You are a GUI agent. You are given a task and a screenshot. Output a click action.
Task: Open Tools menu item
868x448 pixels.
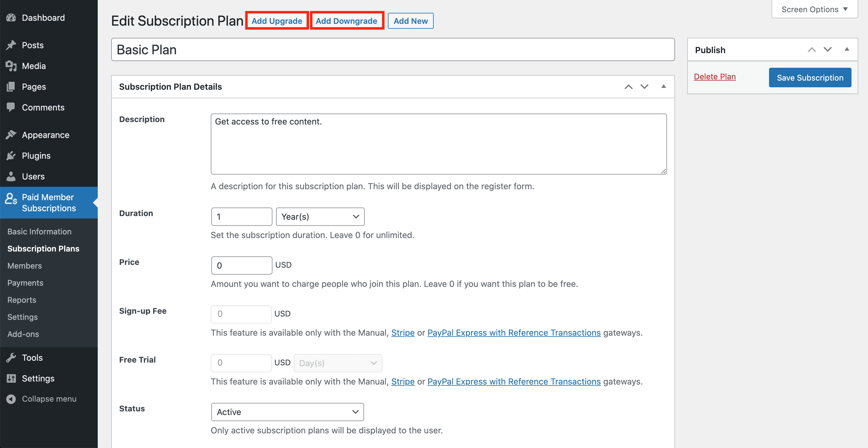point(49,357)
